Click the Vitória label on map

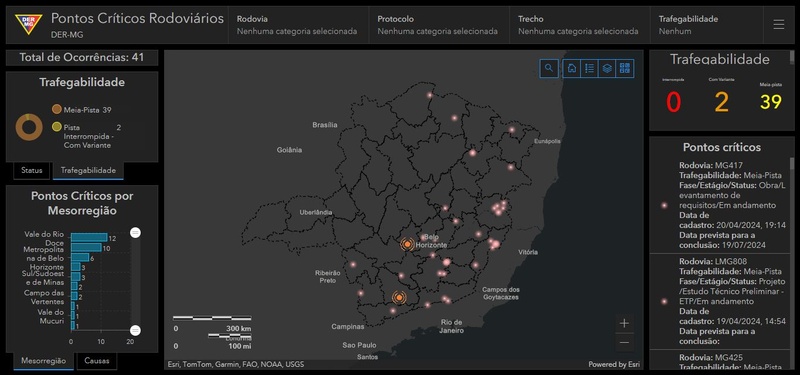pos(528,252)
